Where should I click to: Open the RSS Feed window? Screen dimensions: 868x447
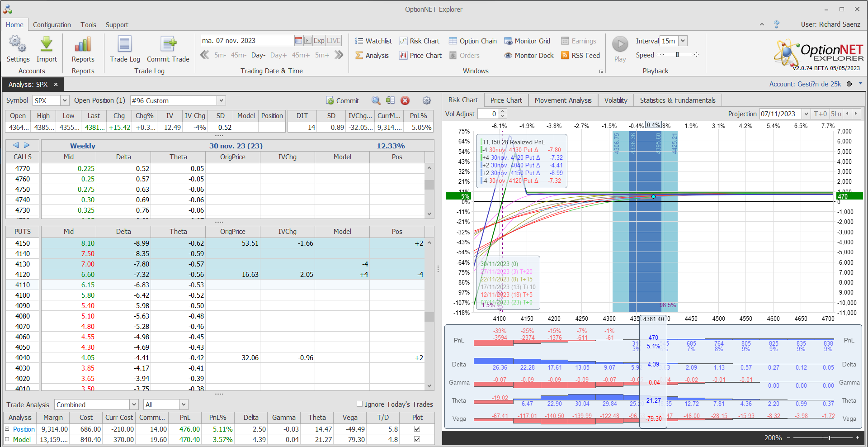tap(580, 56)
